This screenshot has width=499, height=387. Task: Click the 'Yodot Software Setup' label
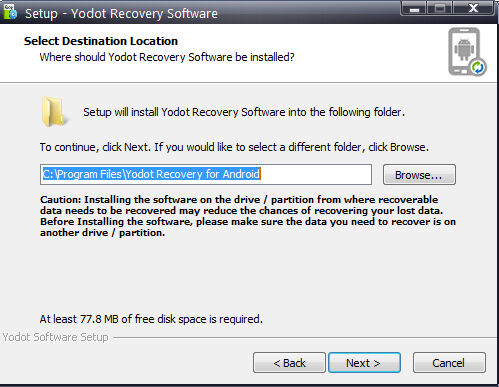pos(55,337)
